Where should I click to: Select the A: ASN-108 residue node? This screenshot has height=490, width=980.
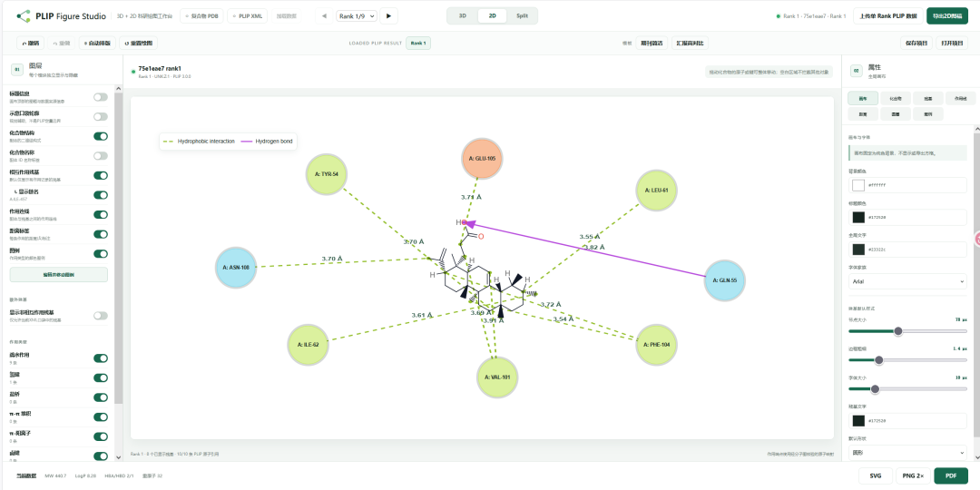(x=236, y=268)
